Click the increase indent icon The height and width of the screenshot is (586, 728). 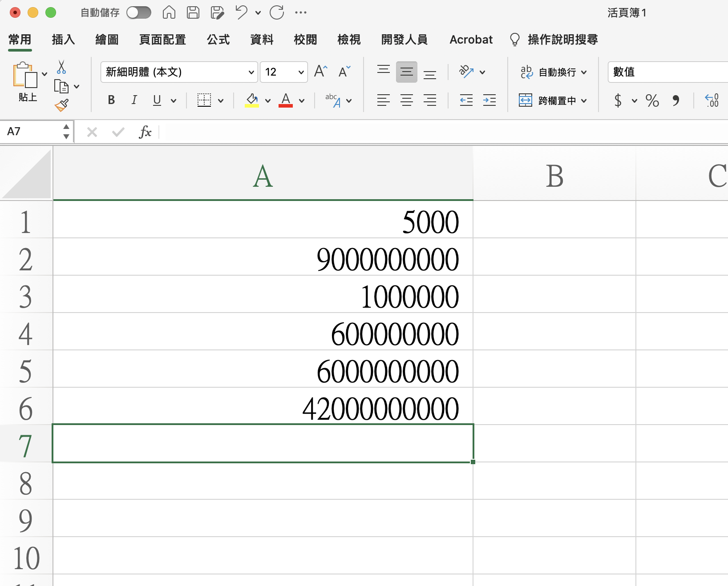coord(489,100)
